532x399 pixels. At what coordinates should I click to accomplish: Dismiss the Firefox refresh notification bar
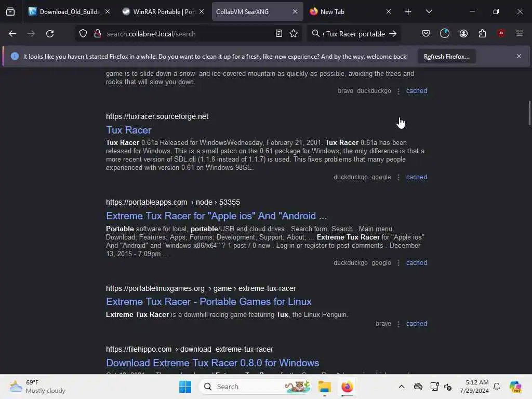click(x=519, y=56)
